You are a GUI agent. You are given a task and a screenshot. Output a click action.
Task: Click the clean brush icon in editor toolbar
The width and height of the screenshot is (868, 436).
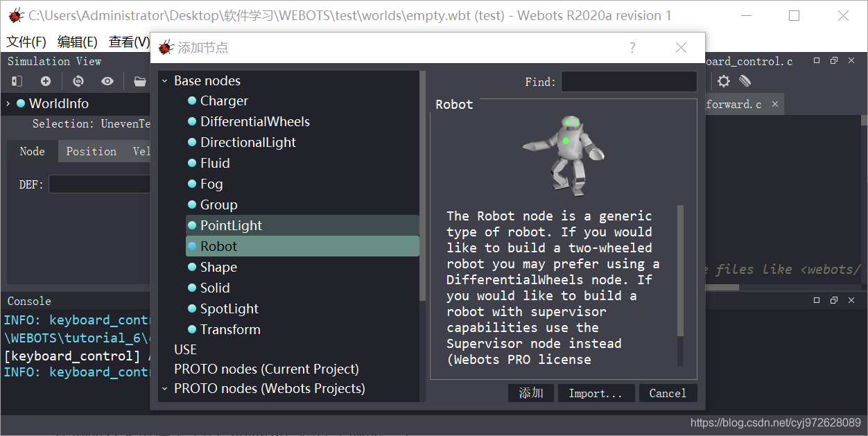coord(745,81)
